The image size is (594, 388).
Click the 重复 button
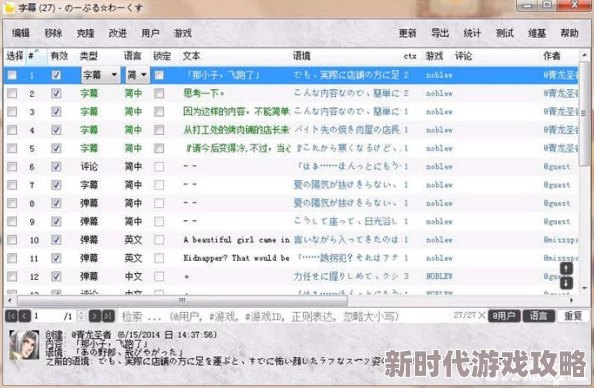pos(573,316)
